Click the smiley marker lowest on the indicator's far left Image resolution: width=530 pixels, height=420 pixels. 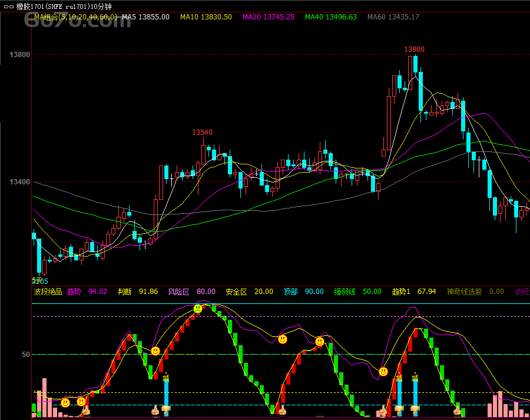point(65,403)
